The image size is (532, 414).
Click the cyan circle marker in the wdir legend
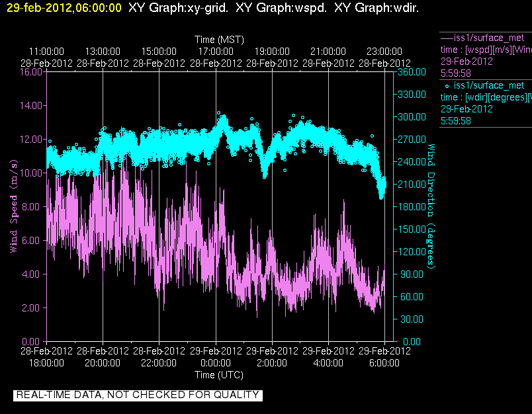pos(447,86)
